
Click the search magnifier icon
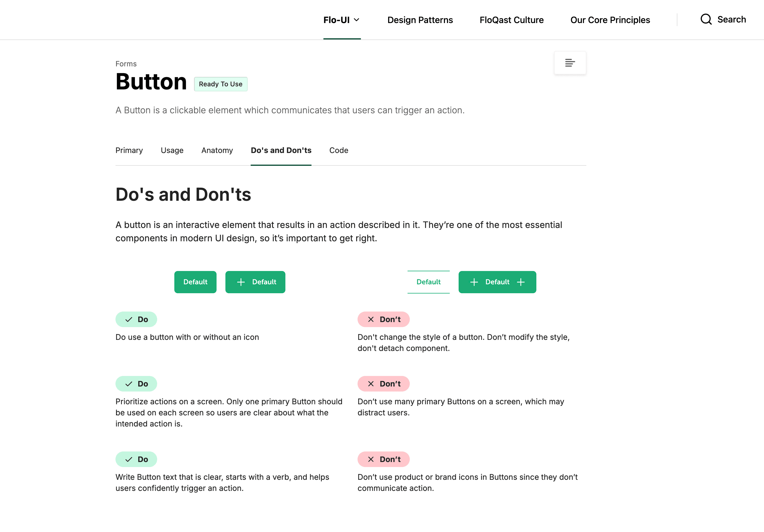tap(706, 19)
